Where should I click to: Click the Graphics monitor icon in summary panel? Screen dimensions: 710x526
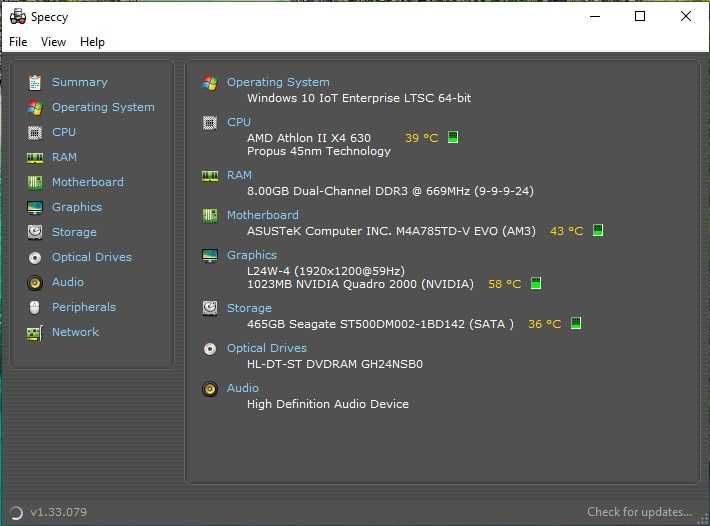tap(210, 255)
